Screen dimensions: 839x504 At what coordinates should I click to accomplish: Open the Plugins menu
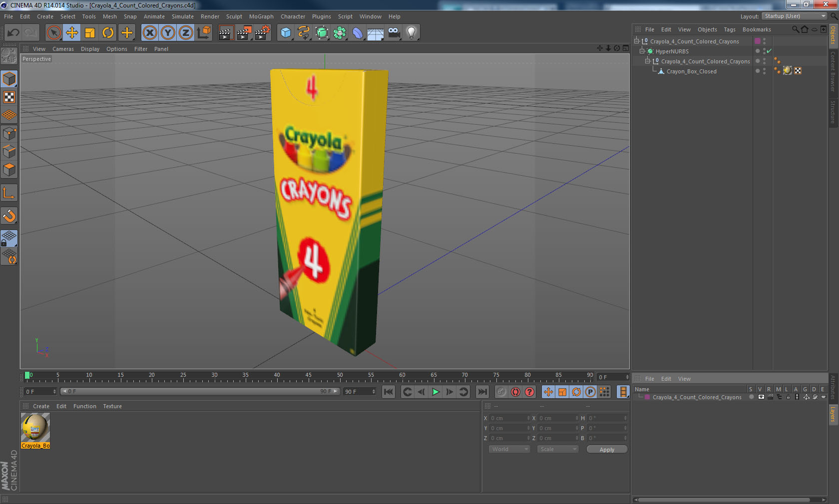(x=321, y=16)
